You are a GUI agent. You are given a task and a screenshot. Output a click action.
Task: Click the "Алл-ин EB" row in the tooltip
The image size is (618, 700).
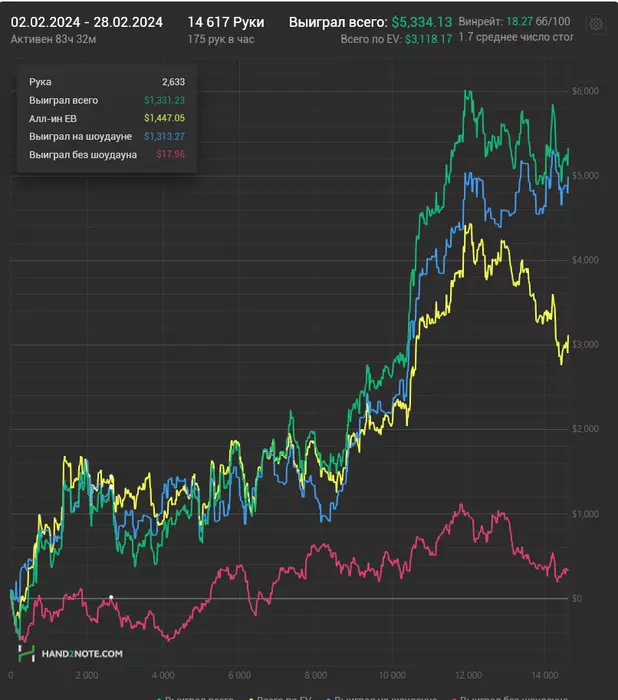pos(46,118)
